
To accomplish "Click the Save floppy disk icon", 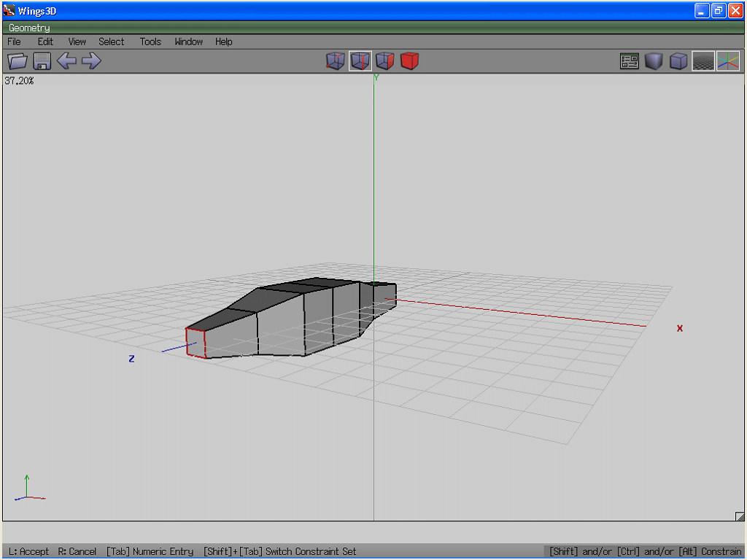I will coord(42,61).
